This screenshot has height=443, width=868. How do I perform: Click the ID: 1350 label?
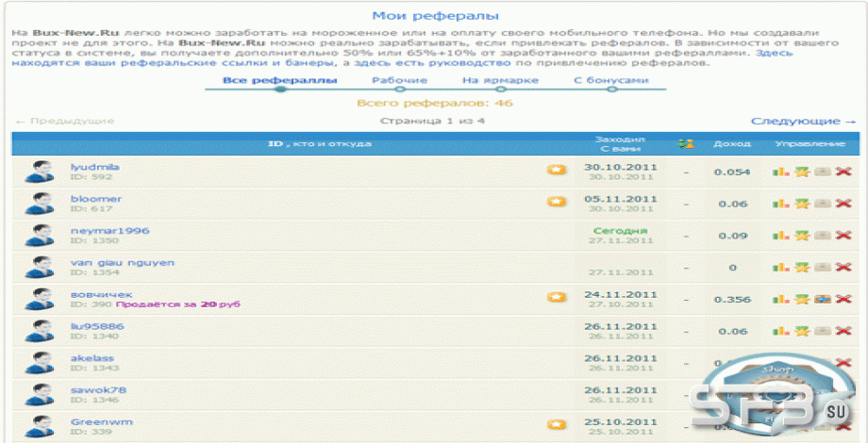coord(94,241)
